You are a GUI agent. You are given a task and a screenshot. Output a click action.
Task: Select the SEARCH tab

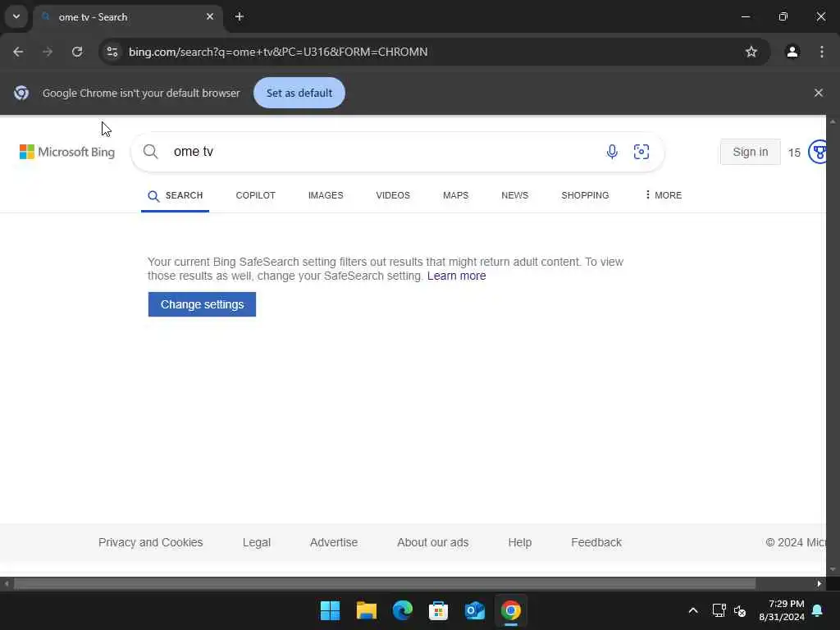tap(176, 195)
